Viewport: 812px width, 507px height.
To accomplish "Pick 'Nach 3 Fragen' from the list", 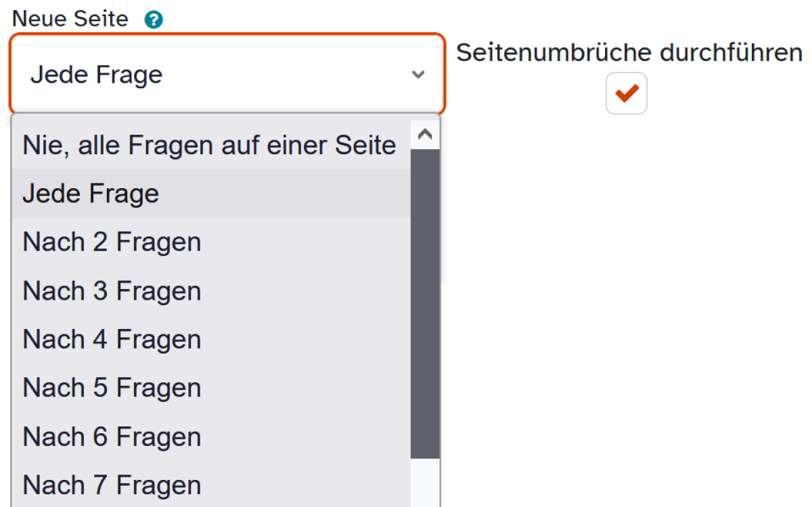I will (211, 291).
